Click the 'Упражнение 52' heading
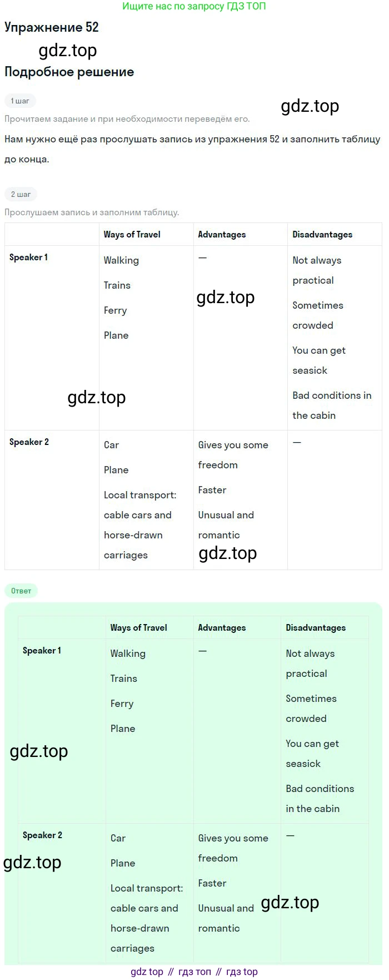 [x=52, y=27]
